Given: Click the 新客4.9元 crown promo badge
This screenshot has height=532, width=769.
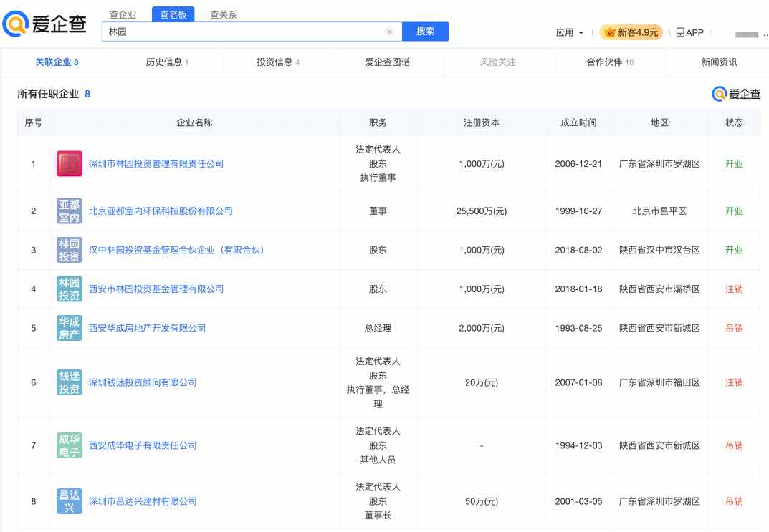Looking at the screenshot, I should (631, 32).
